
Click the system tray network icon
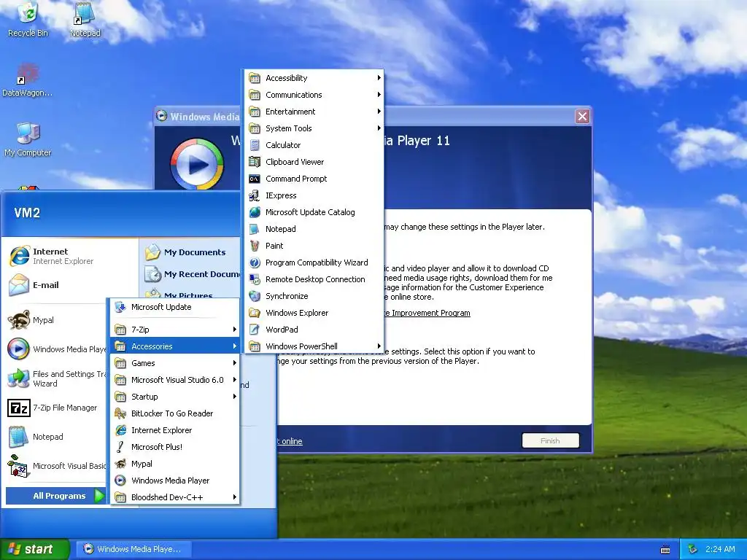pos(693,549)
